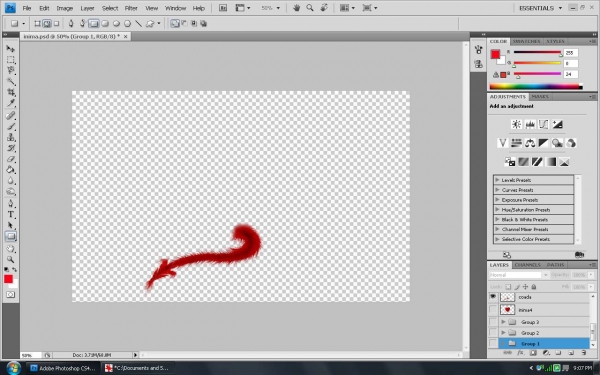Add a Brightness/Contrast adjustment

coord(516,124)
